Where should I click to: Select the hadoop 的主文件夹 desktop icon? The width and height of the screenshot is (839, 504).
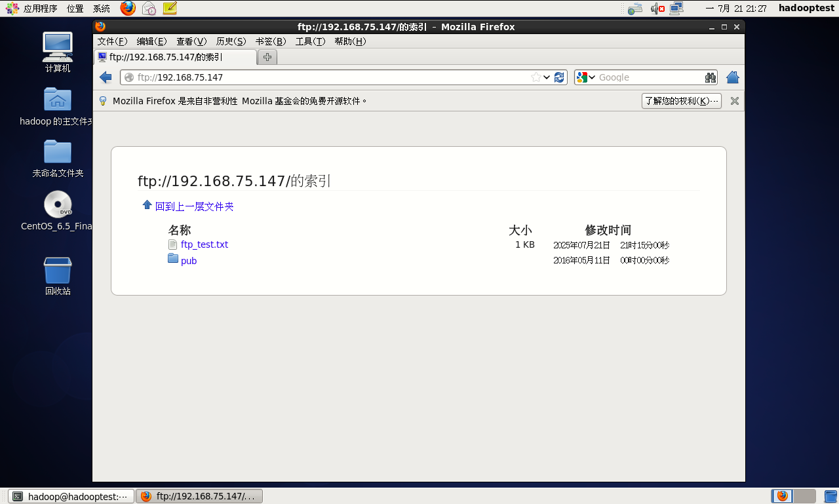click(x=58, y=106)
